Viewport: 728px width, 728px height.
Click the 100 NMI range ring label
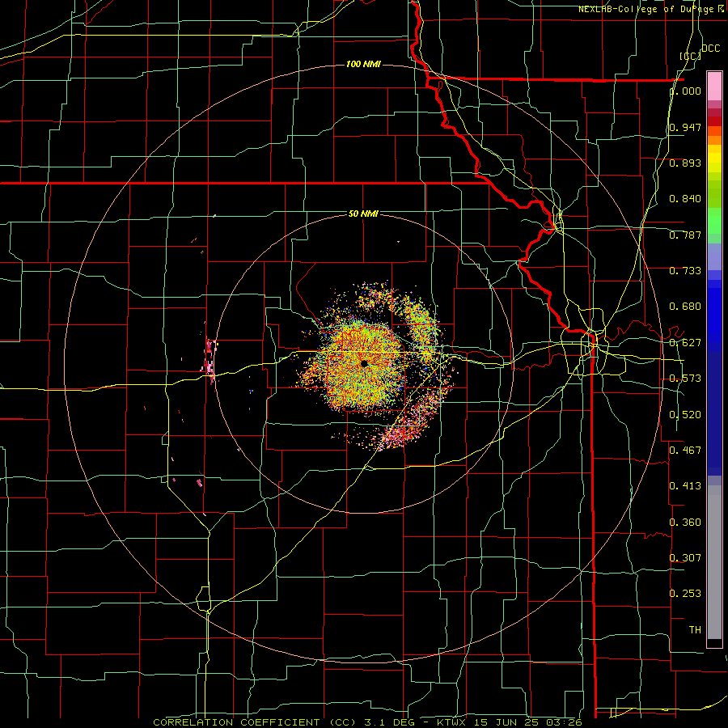pos(363,64)
